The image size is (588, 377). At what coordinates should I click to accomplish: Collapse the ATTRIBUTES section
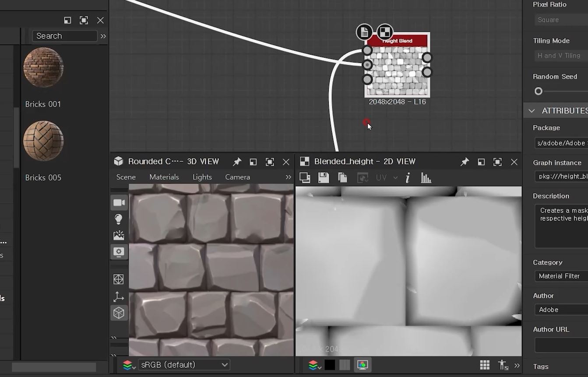tap(532, 111)
